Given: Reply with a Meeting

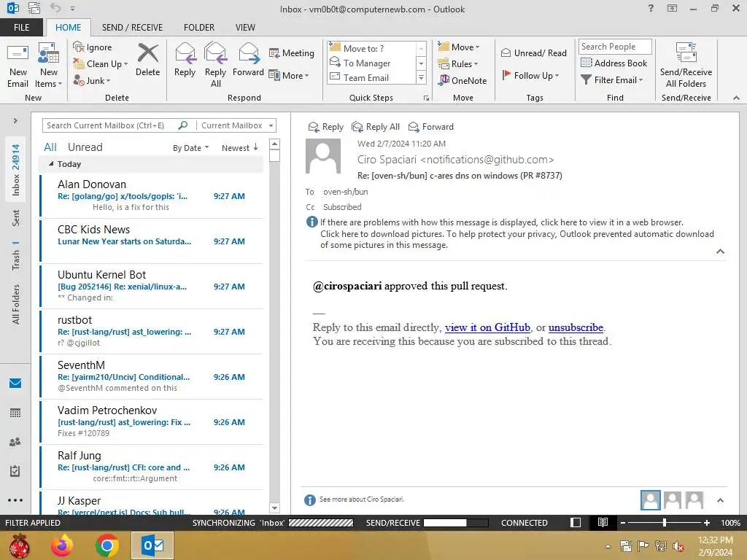Looking at the screenshot, I should tap(292, 52).
